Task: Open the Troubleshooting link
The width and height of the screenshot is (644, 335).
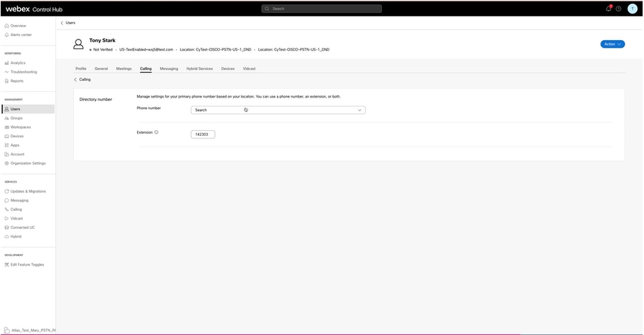Action: 24,72
